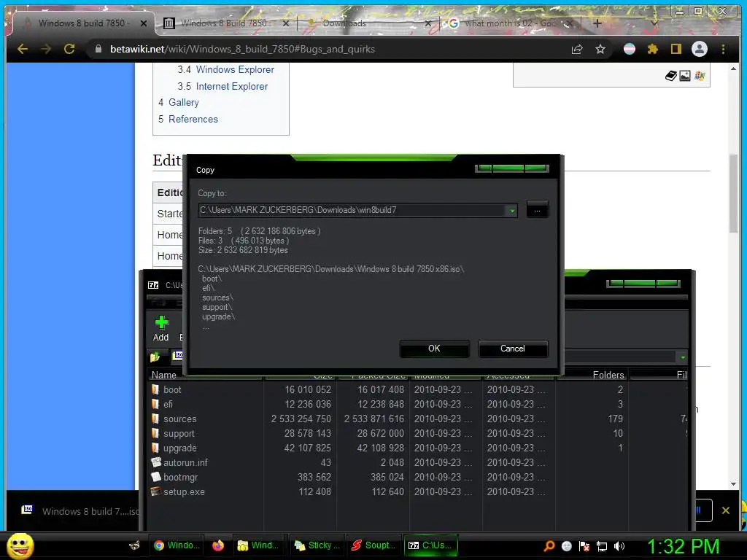
Task: Open the search magnifier tray icon
Action: (549, 546)
